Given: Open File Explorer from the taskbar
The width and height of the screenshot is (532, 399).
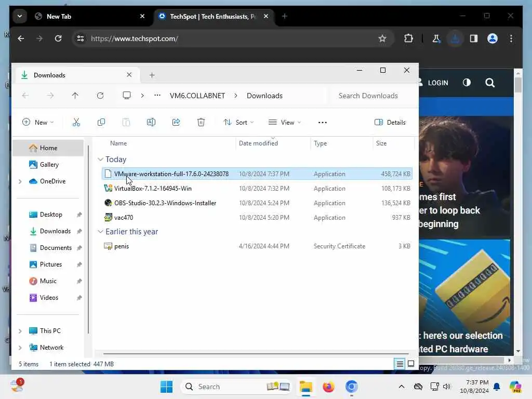Looking at the screenshot, I should (x=305, y=387).
